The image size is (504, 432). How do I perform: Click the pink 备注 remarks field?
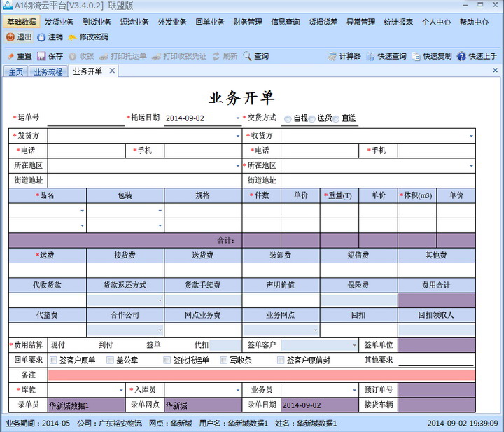(260, 375)
